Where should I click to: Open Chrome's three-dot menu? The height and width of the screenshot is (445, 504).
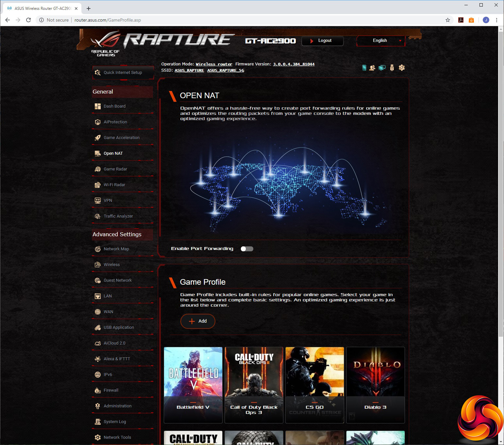496,20
